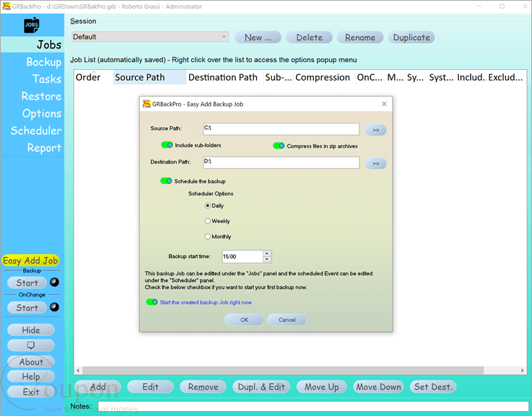Click the Destination Path column header
Viewport: 532px width, 416px height.
(225, 77)
